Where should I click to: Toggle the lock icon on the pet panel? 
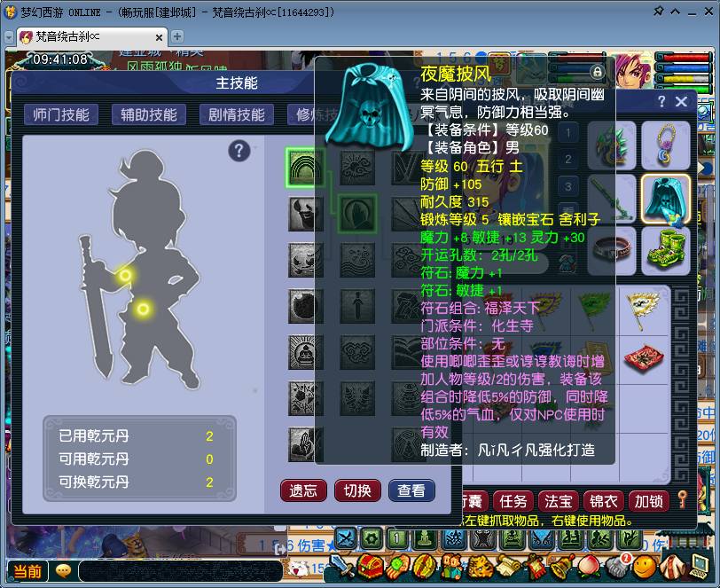pyautogui.click(x=597, y=73)
